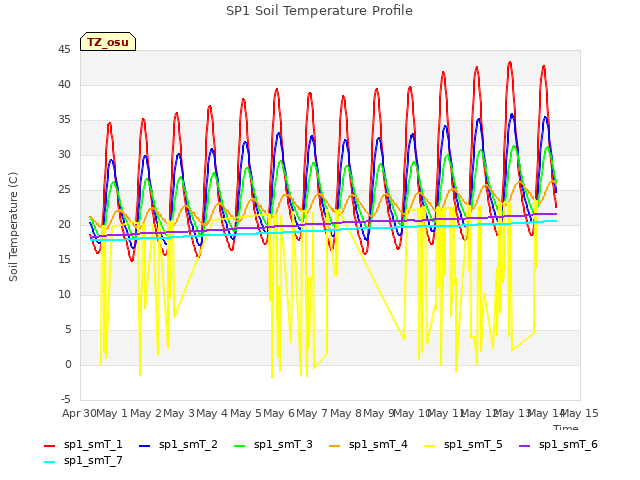
Task: Click the May 15 x-axis date label
Action: click(x=580, y=413)
